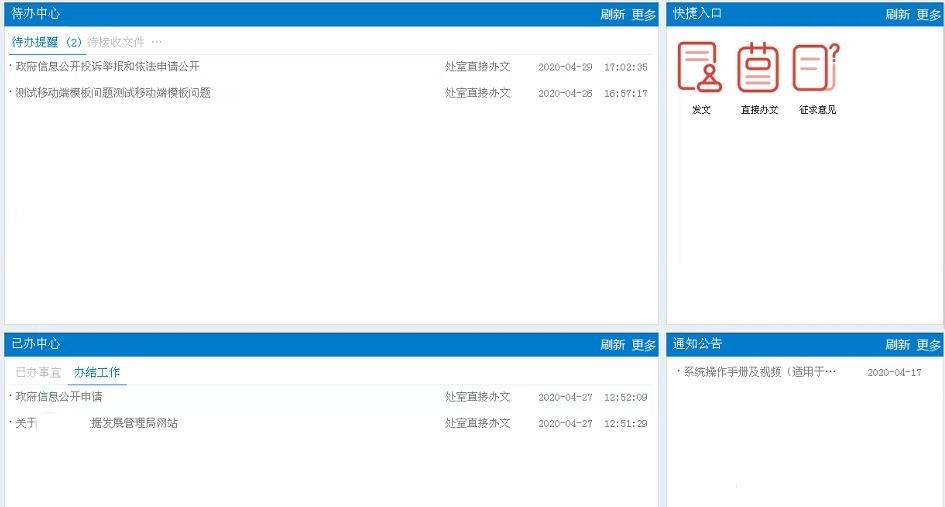Open the 测试移动端模板问题 to-do item

tap(113, 93)
